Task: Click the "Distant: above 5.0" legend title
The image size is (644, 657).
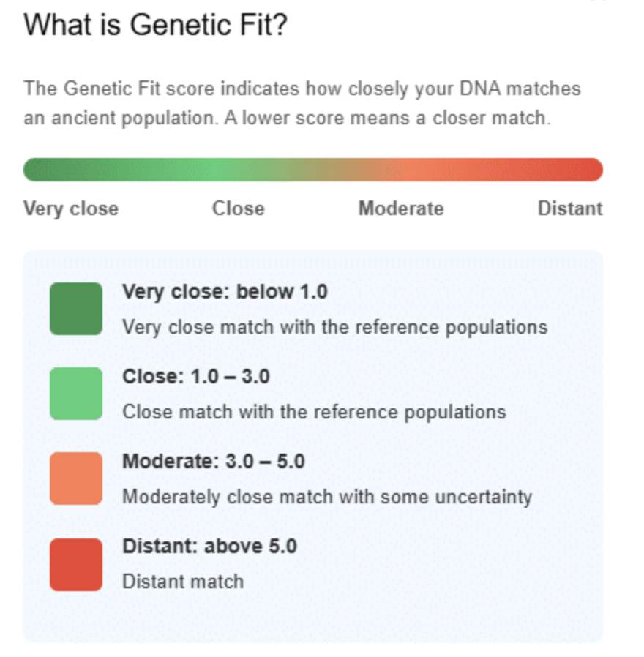Action: pyautogui.click(x=209, y=546)
